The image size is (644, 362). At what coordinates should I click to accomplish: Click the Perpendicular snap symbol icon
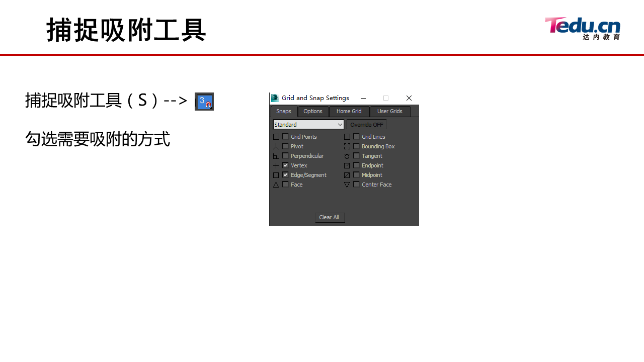(276, 156)
